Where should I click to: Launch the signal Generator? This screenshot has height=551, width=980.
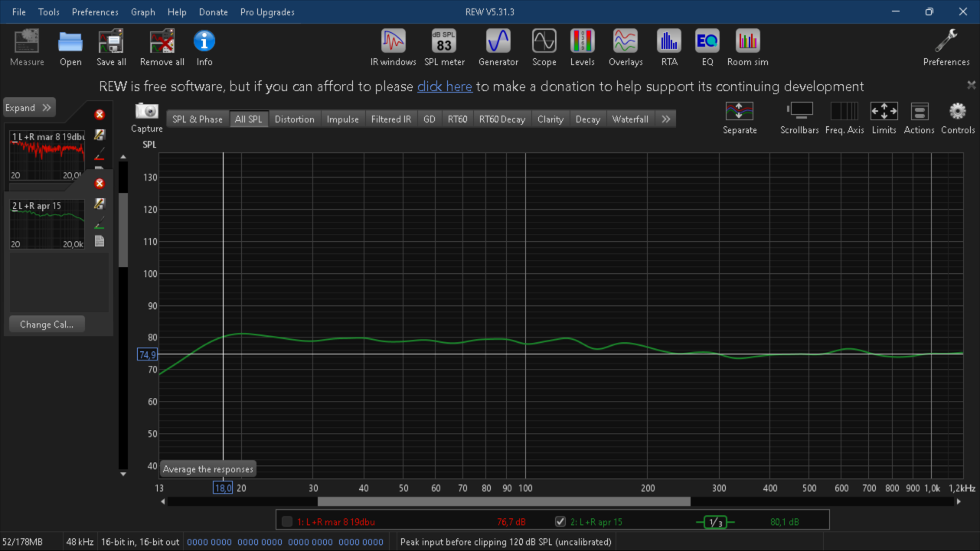(498, 47)
